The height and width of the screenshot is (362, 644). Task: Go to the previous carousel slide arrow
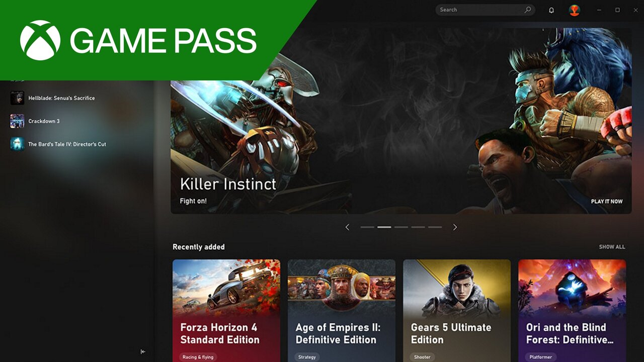click(x=347, y=227)
